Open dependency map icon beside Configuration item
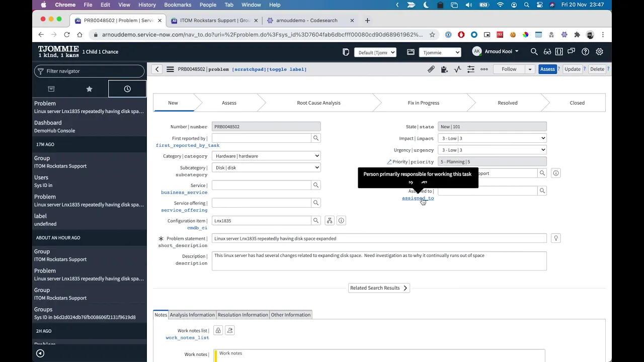Viewport: 644px width, 362px height. tap(330, 220)
